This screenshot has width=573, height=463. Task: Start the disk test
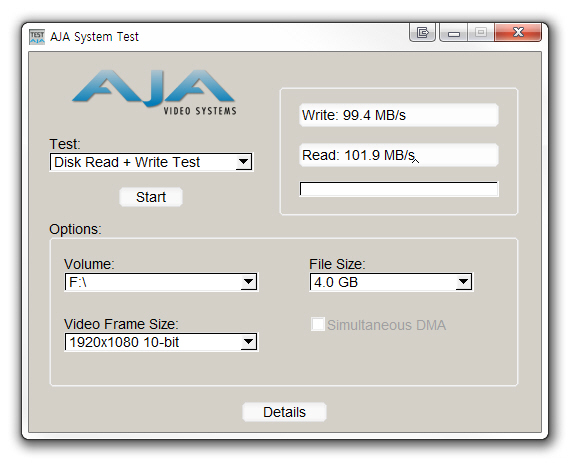[x=151, y=197]
